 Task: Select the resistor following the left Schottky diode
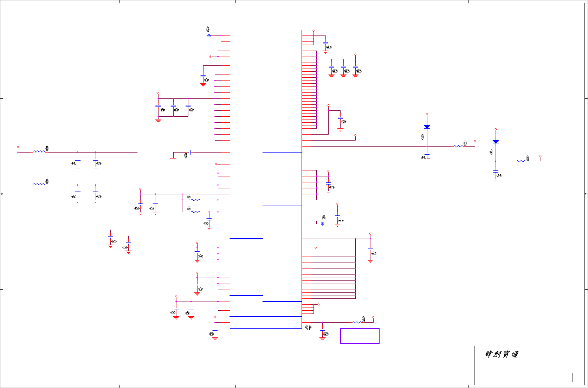458,146
